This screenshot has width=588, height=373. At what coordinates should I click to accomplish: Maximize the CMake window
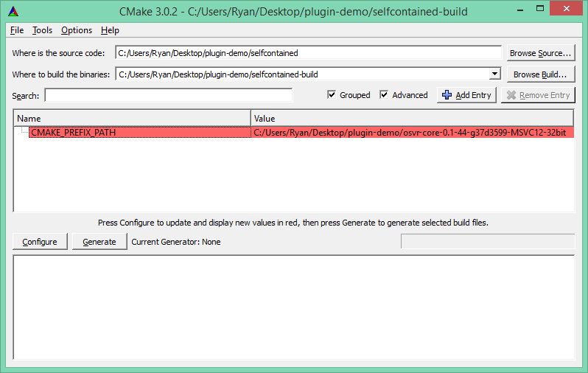(x=539, y=9)
